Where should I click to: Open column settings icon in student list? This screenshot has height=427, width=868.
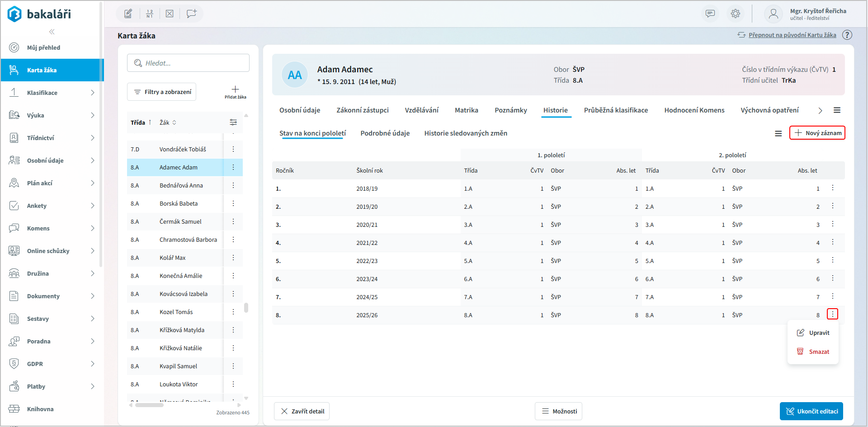(233, 122)
